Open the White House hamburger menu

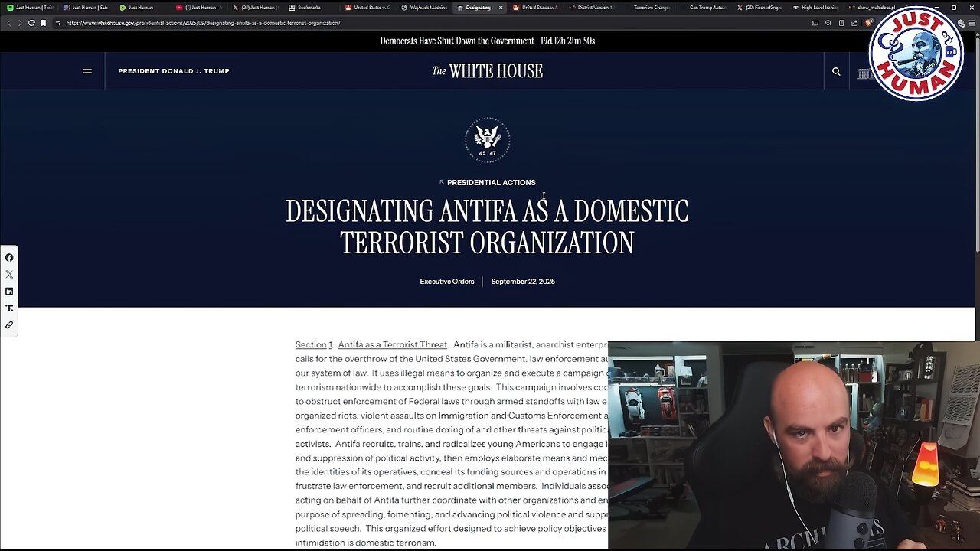(87, 71)
